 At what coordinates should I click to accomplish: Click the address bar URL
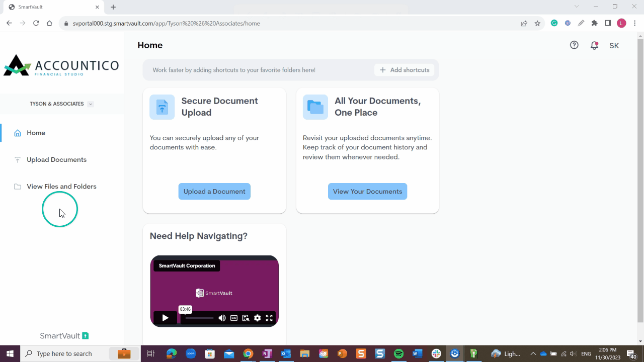pyautogui.click(x=166, y=23)
